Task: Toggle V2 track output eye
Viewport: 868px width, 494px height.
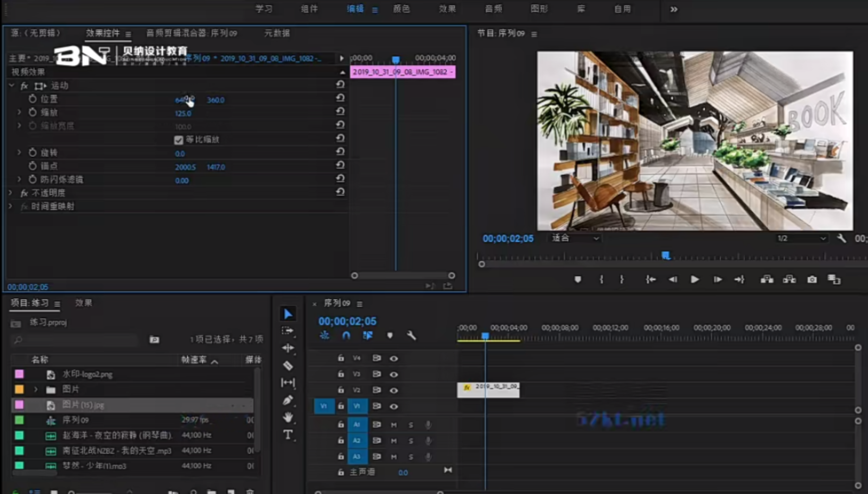Action: tap(394, 390)
